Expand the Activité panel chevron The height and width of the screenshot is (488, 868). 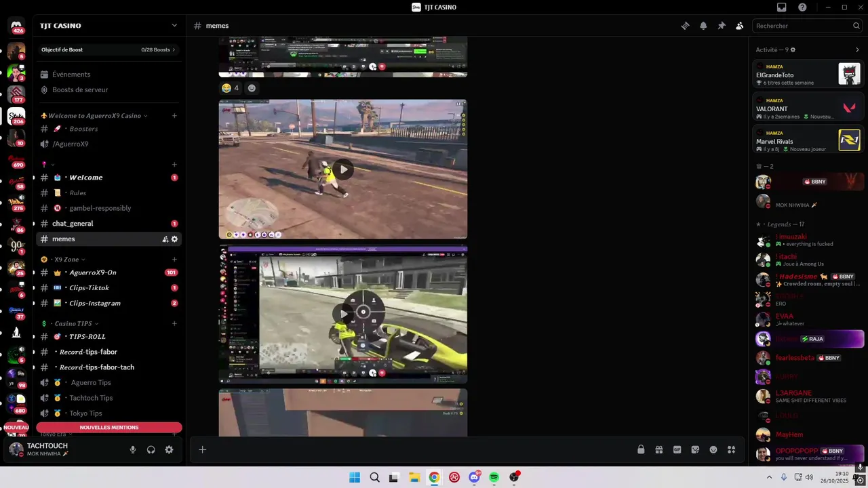coord(857,49)
